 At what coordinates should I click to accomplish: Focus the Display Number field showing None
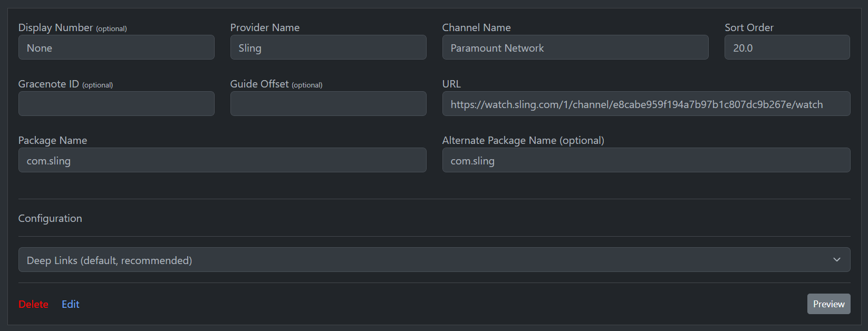(116, 47)
